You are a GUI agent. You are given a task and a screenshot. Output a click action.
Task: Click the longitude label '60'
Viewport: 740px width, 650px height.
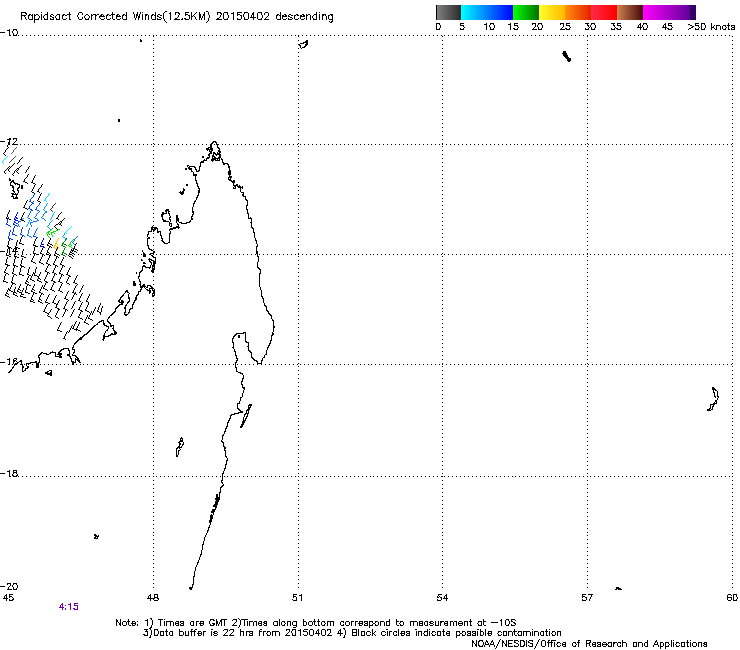coord(732,598)
